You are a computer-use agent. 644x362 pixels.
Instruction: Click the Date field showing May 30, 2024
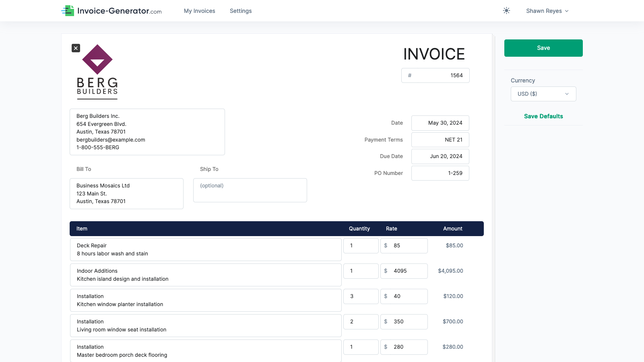tap(440, 123)
